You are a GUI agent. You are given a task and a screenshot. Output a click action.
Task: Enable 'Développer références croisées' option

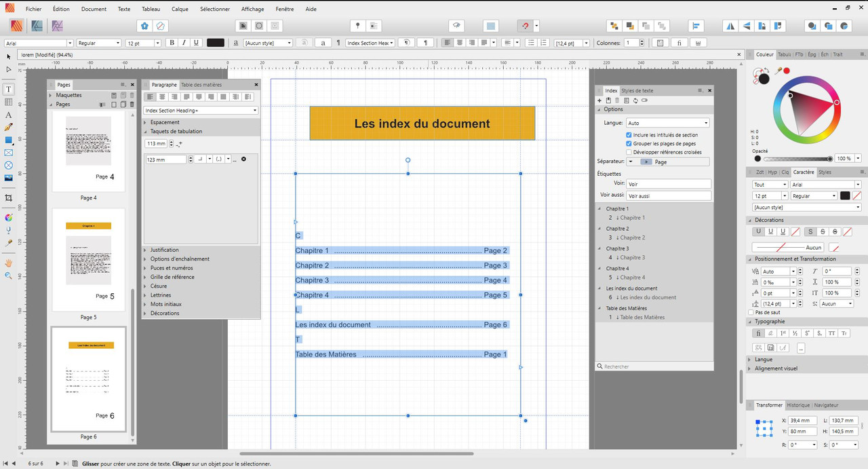tap(629, 152)
